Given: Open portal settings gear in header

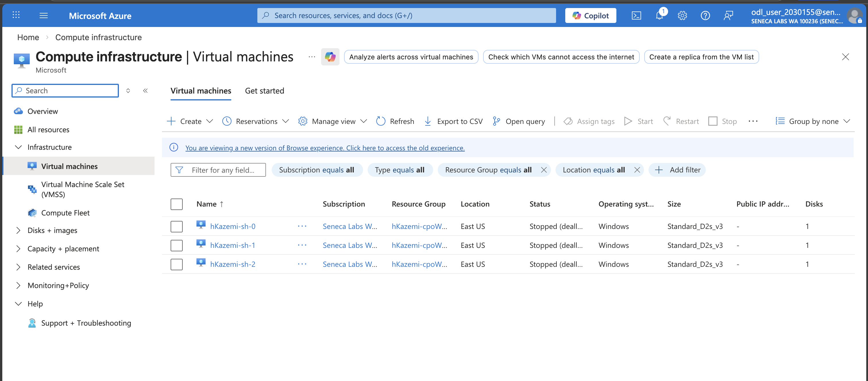Looking at the screenshot, I should coord(682,15).
